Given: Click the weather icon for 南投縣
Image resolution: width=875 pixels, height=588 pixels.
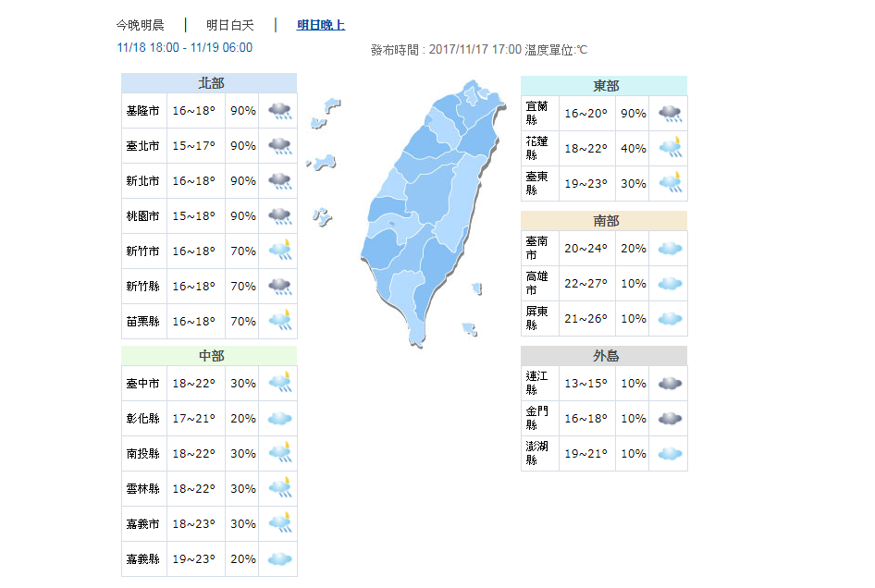Looking at the screenshot, I should 279,453.
